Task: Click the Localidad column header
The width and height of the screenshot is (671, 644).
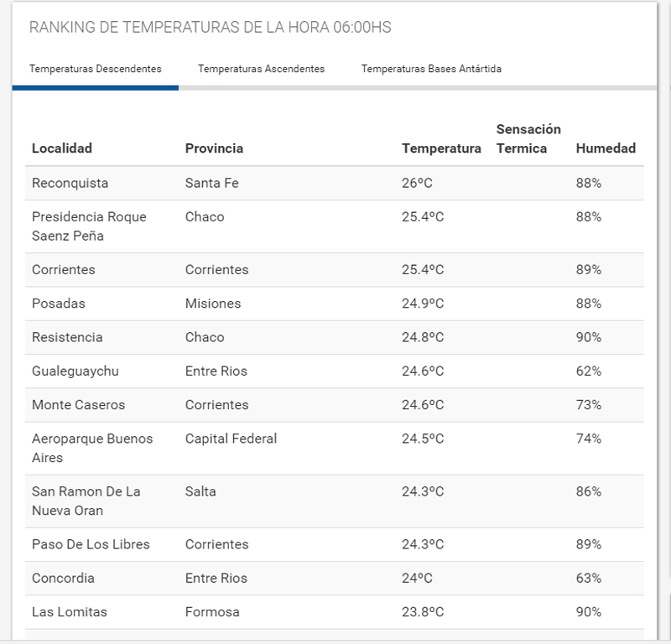Action: [x=62, y=148]
